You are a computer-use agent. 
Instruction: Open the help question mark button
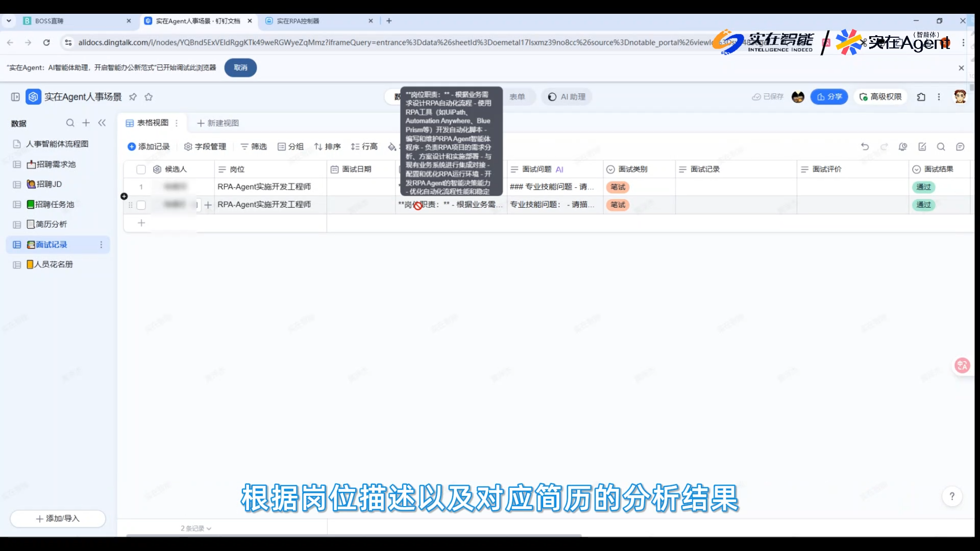(x=951, y=496)
